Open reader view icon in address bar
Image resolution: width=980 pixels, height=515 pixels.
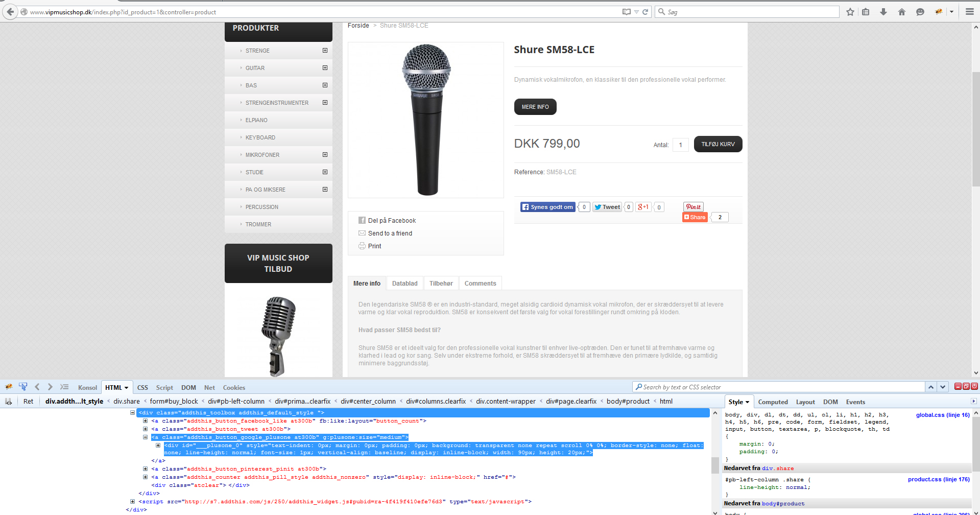coord(627,12)
